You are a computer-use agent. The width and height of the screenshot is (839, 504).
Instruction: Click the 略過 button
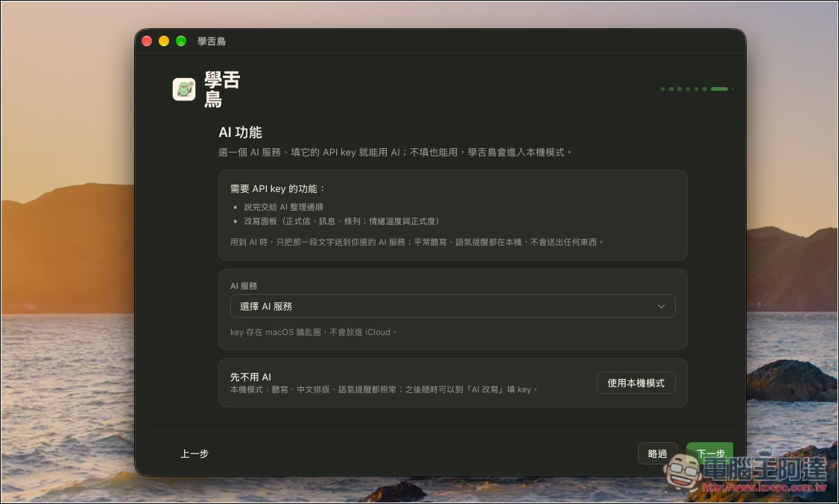point(658,453)
